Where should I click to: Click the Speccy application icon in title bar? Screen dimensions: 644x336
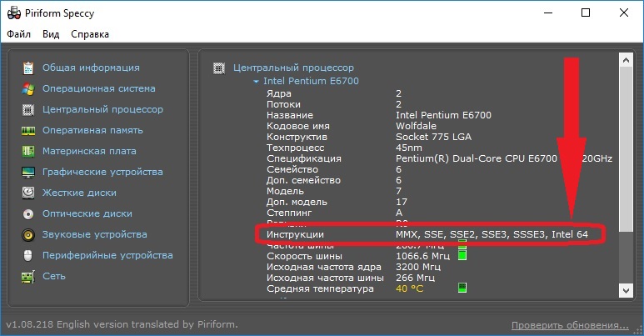[14, 13]
